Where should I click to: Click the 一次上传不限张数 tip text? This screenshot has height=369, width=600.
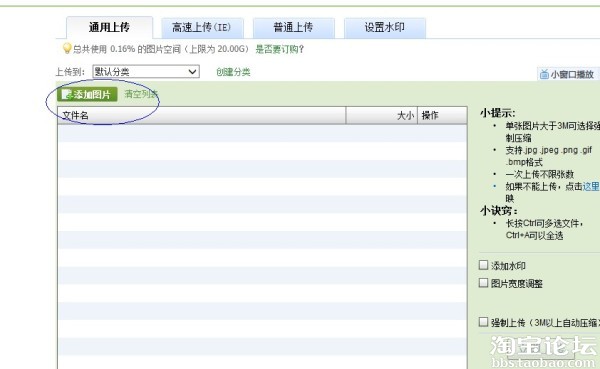pyautogui.click(x=540, y=175)
